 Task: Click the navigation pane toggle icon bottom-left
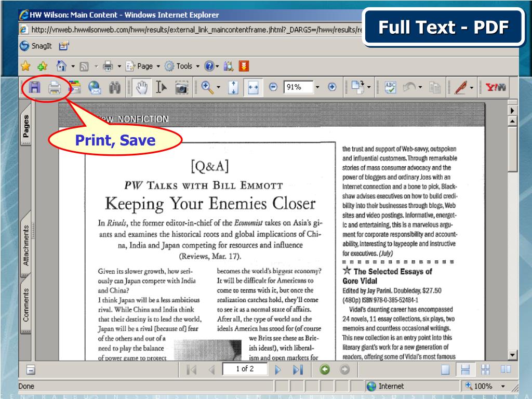click(31, 369)
